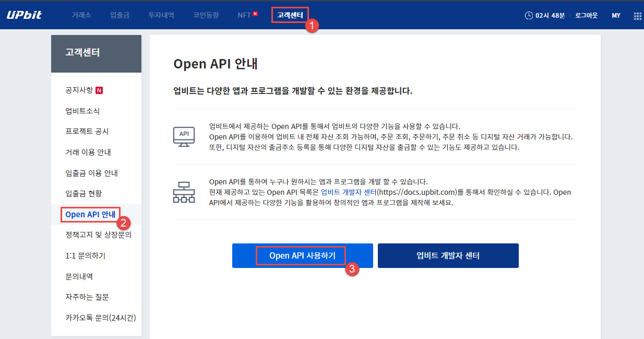Open 정책고지 및 상장문의 in sidebar

pos(99,235)
